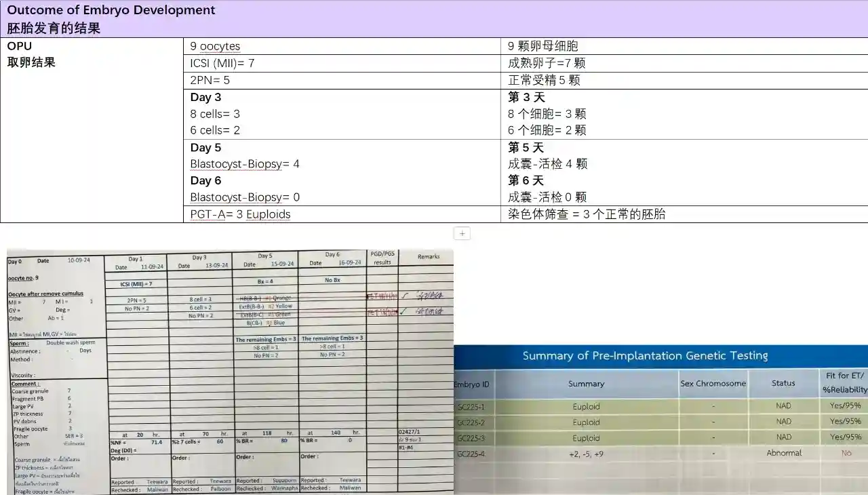Image resolution: width=868 pixels, height=495 pixels.
Task: Click the "9 颗卵母细胞" cell
Action: pyautogui.click(x=543, y=46)
